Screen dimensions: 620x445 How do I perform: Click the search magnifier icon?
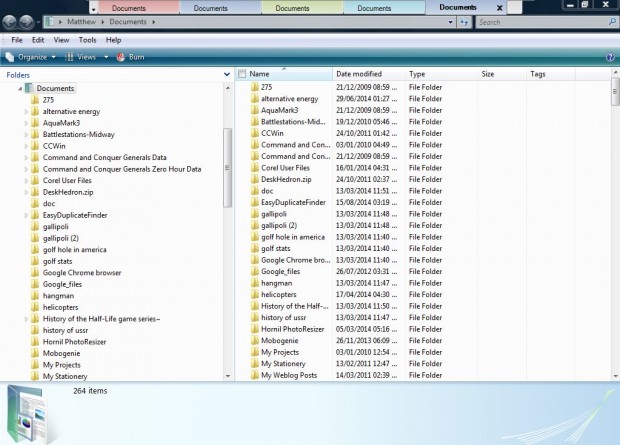pyautogui.click(x=611, y=22)
